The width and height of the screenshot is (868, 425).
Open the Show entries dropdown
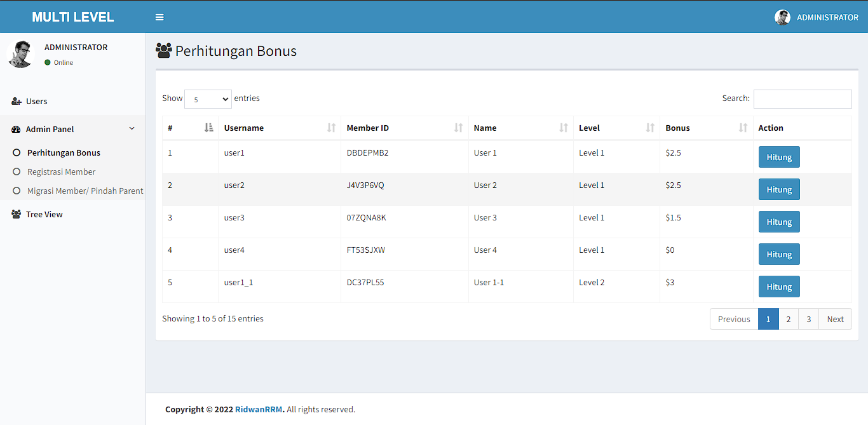pos(208,99)
